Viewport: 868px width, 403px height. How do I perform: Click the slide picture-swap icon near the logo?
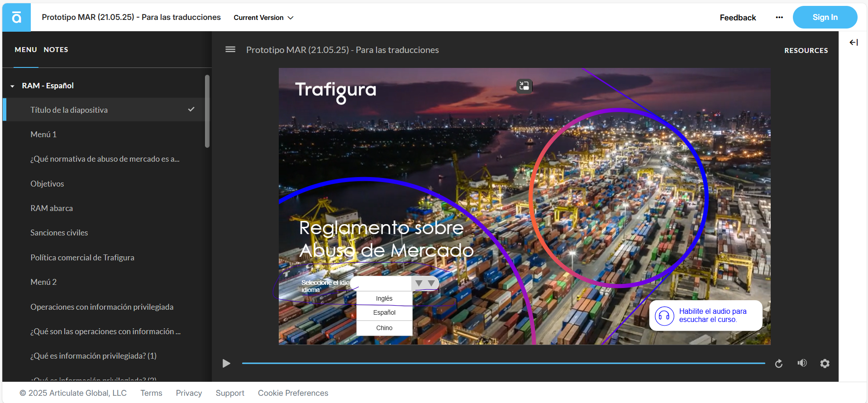coord(524,86)
